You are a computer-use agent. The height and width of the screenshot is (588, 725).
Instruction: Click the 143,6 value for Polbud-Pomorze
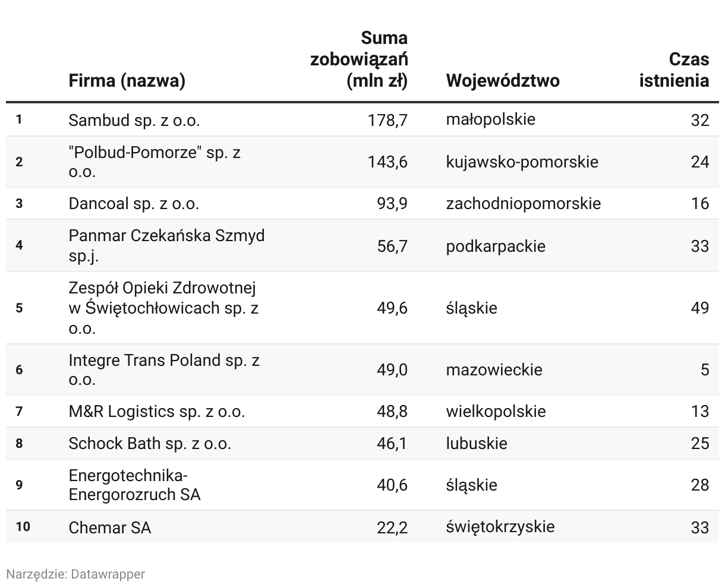click(387, 162)
